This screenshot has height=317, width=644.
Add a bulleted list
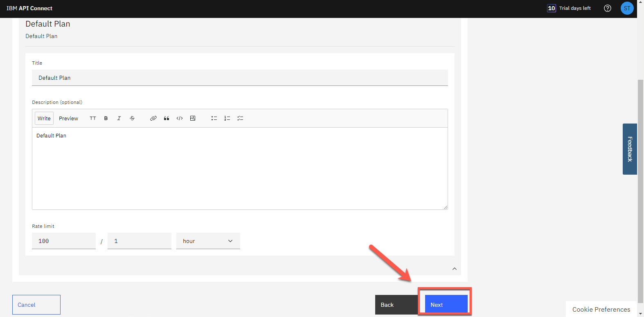click(214, 118)
